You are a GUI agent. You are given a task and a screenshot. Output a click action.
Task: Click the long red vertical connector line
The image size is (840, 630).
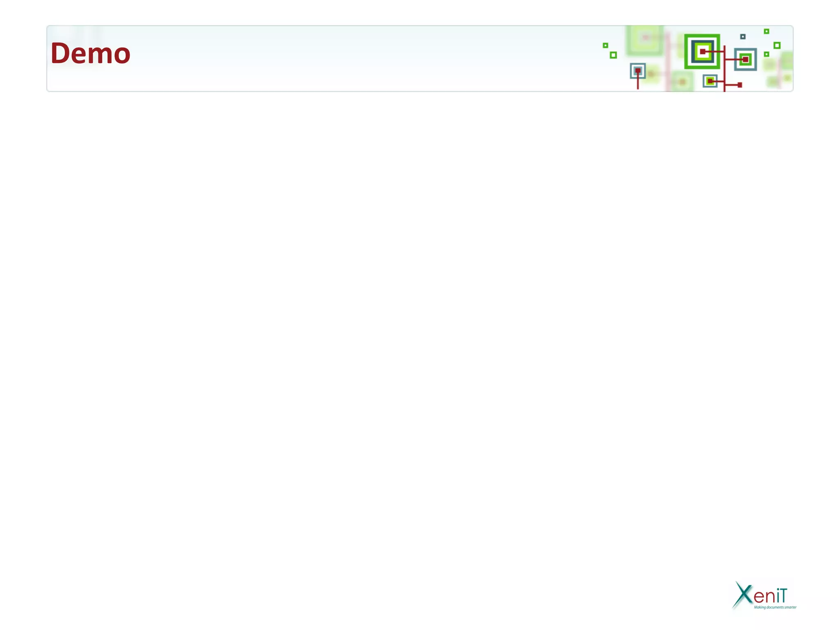(x=724, y=68)
